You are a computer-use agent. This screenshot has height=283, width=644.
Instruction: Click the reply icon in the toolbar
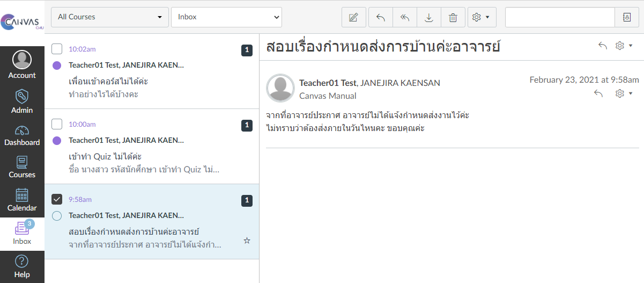point(381,17)
